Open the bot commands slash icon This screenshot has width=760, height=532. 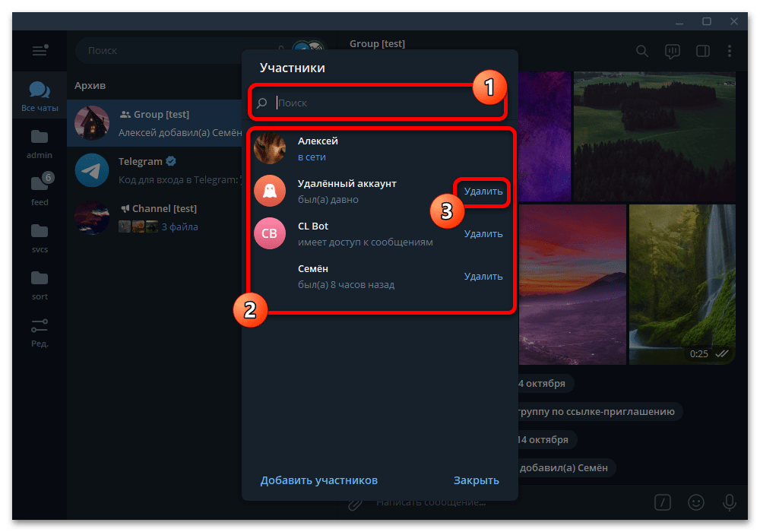pyautogui.click(x=663, y=502)
